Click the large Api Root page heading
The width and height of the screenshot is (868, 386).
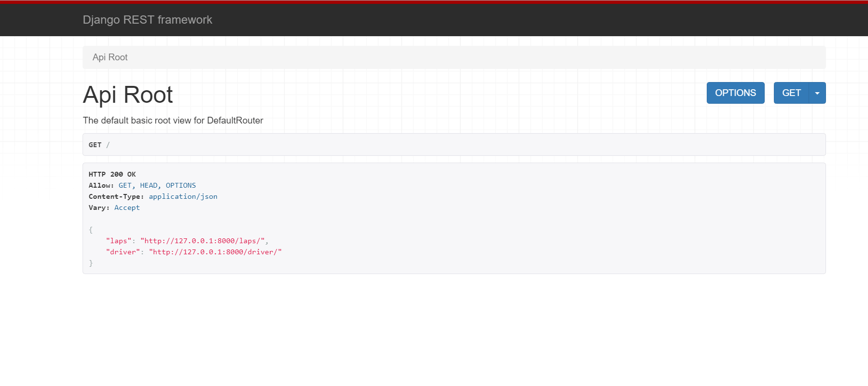point(127,95)
